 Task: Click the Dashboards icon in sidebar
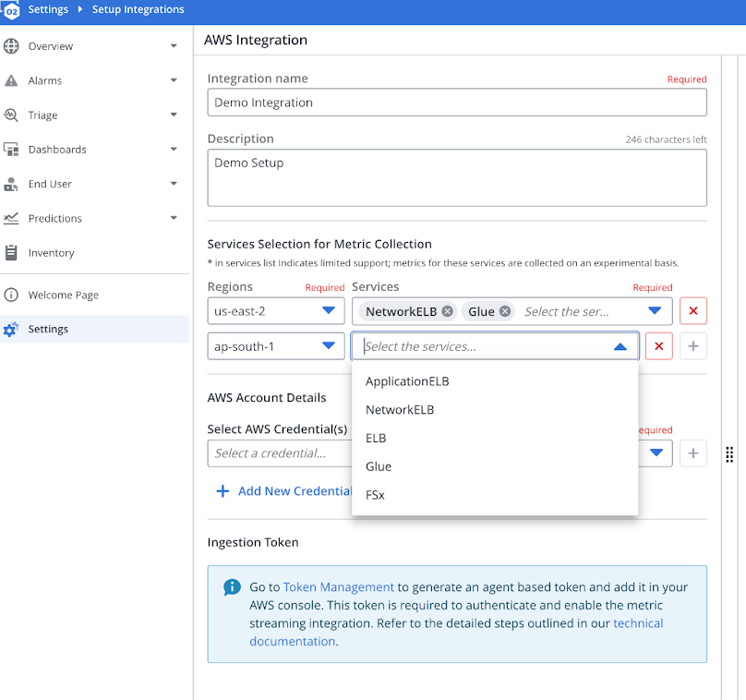pos(11,150)
